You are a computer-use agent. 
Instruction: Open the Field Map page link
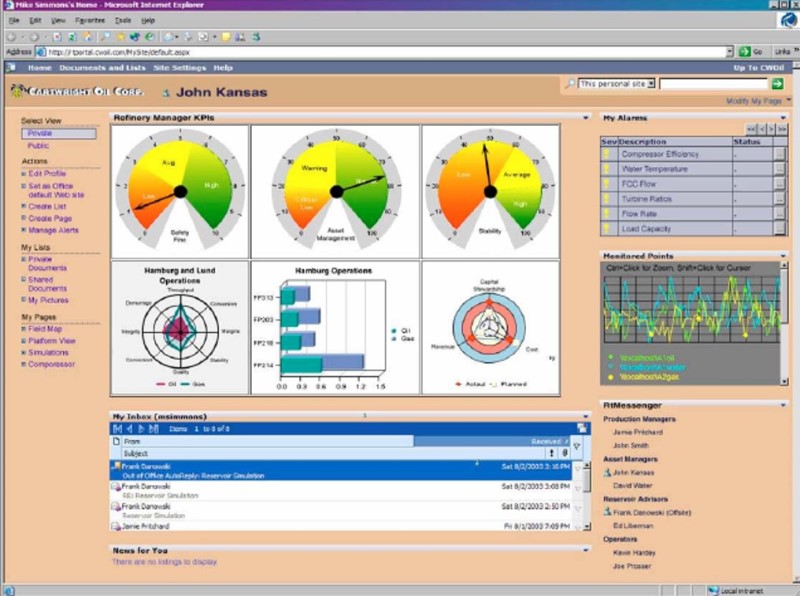46,329
